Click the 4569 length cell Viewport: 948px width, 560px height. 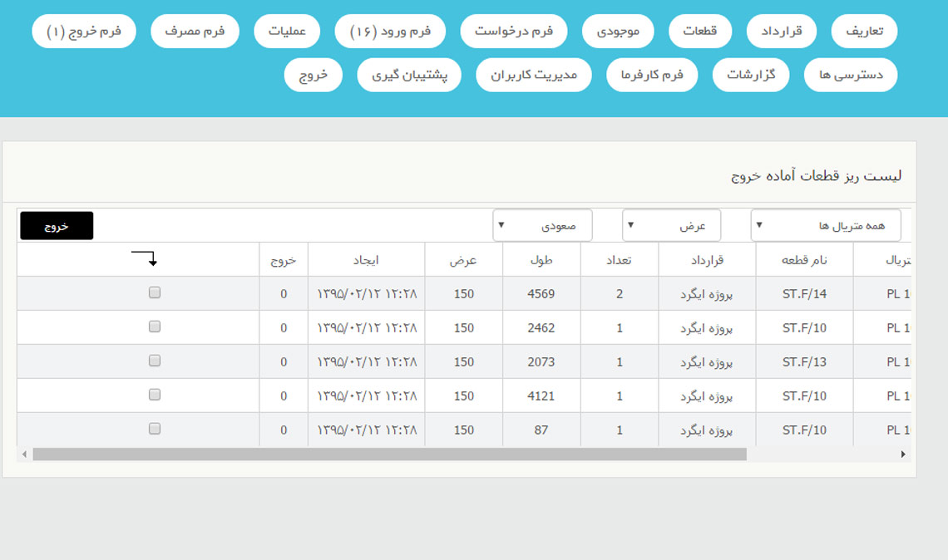coord(541,294)
